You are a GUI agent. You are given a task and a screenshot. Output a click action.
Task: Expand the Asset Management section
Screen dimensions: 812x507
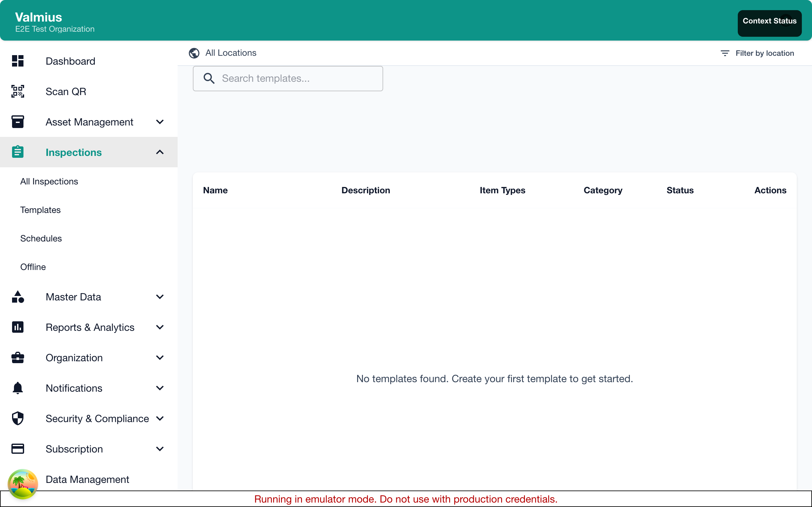coord(160,122)
